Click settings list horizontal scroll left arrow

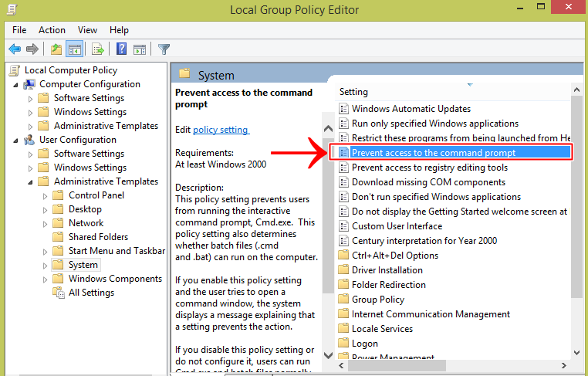[x=341, y=365]
